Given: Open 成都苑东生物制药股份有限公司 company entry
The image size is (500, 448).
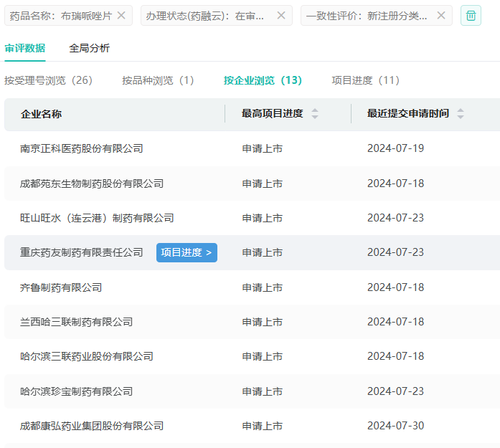Looking at the screenshot, I should [x=92, y=184].
